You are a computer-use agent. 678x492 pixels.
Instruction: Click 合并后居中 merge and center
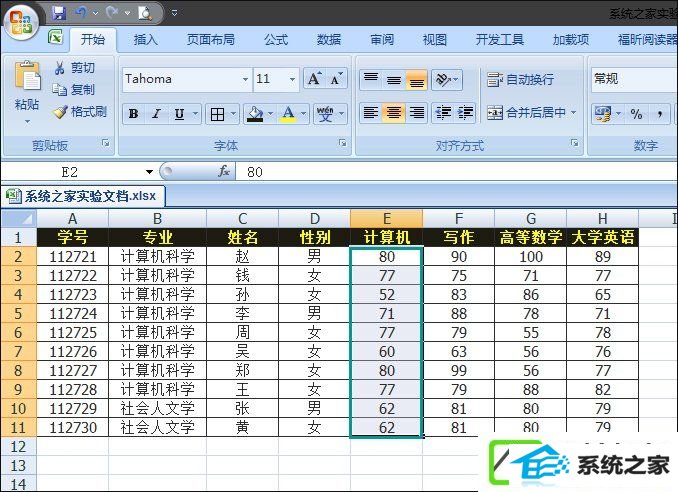click(x=527, y=113)
